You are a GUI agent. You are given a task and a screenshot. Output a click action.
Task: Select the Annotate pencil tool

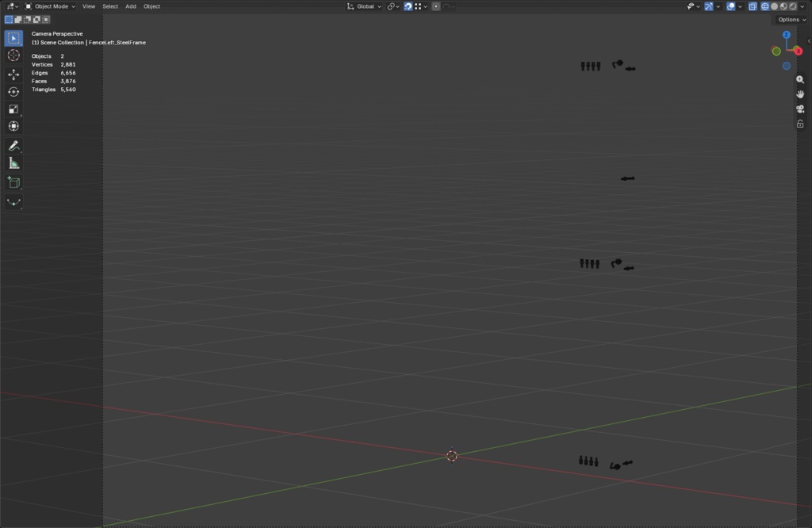(x=13, y=146)
